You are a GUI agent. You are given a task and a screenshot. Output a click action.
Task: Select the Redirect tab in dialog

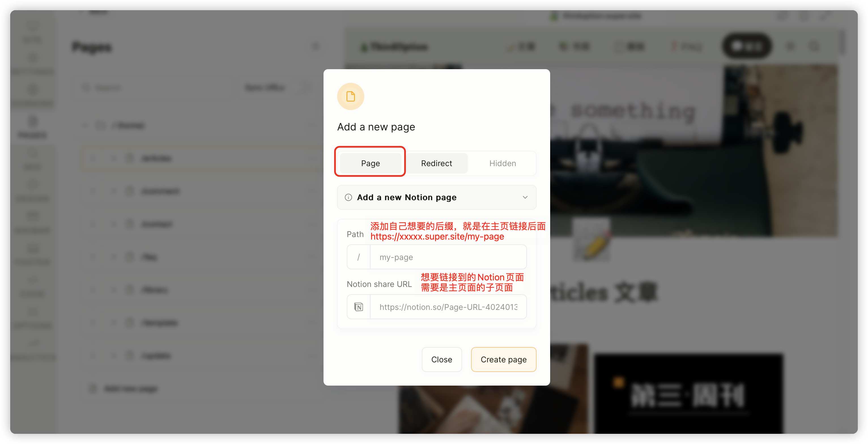click(x=436, y=163)
